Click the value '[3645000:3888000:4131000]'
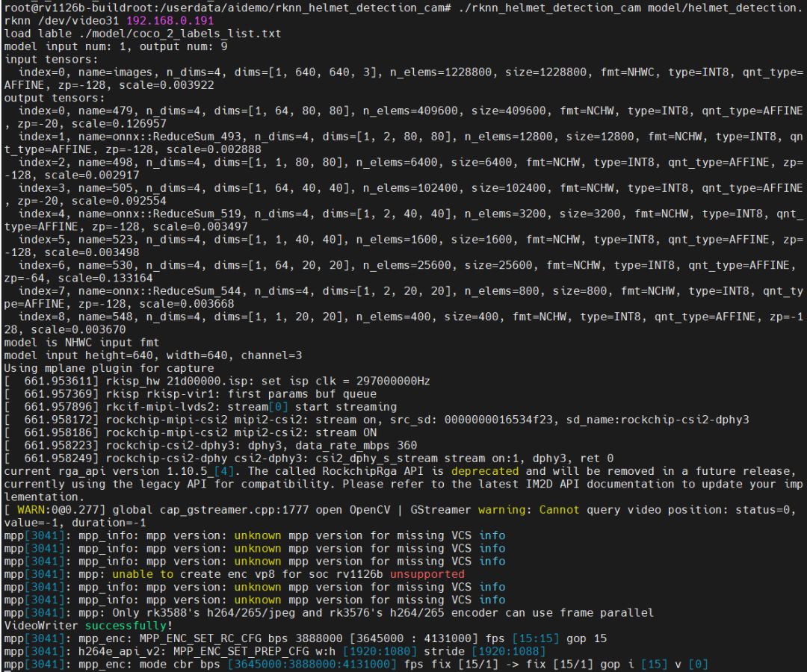The height and width of the screenshot is (672, 807). tap(312, 664)
